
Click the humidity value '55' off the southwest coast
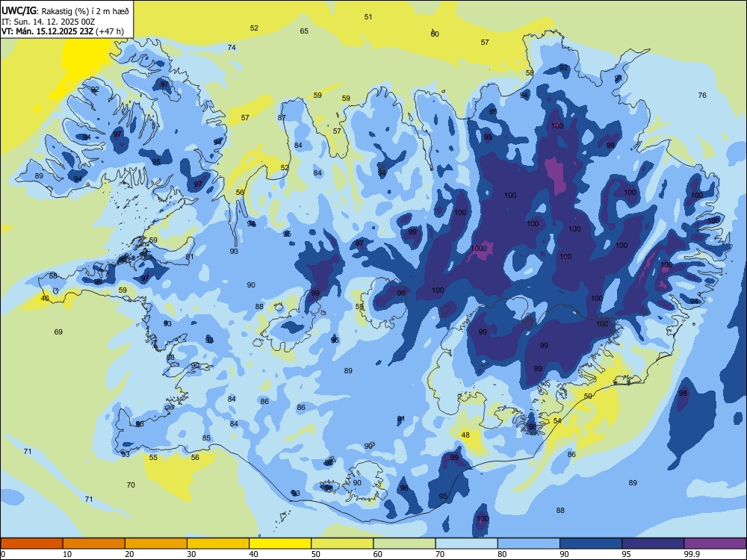[x=153, y=457]
